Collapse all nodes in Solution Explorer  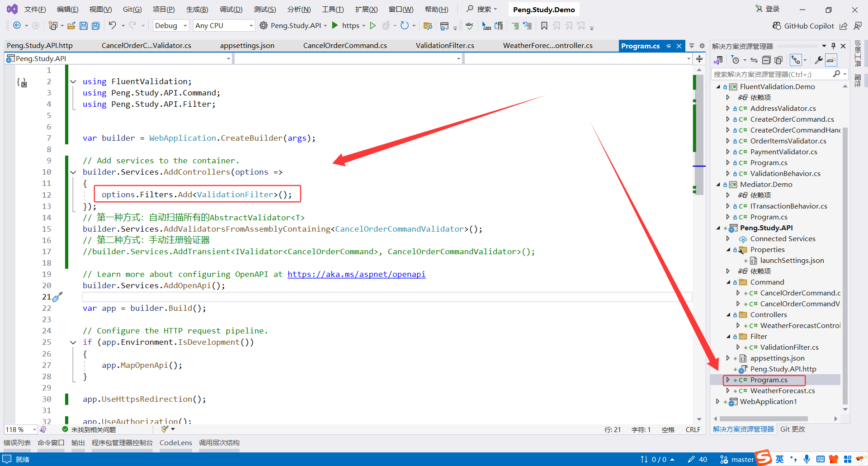766,60
